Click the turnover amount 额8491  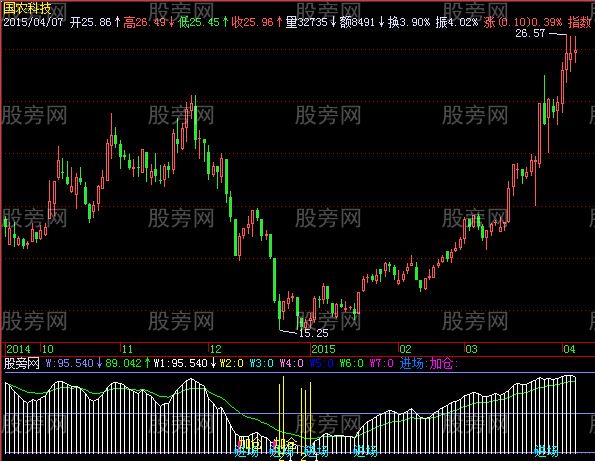(357, 22)
